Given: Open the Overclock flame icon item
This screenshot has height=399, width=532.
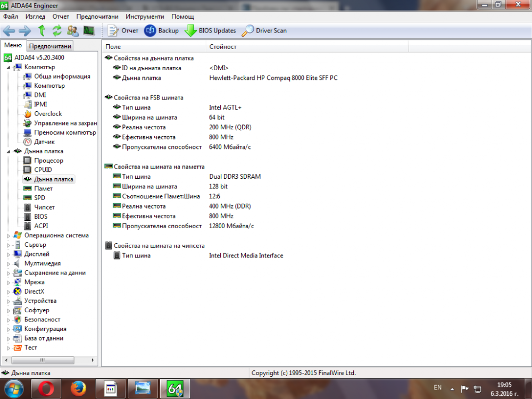Looking at the screenshot, I should pyautogui.click(x=28, y=114).
